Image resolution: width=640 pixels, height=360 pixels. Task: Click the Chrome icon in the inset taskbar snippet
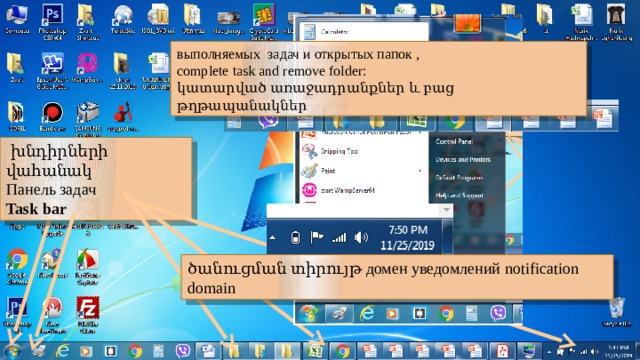click(x=446, y=313)
